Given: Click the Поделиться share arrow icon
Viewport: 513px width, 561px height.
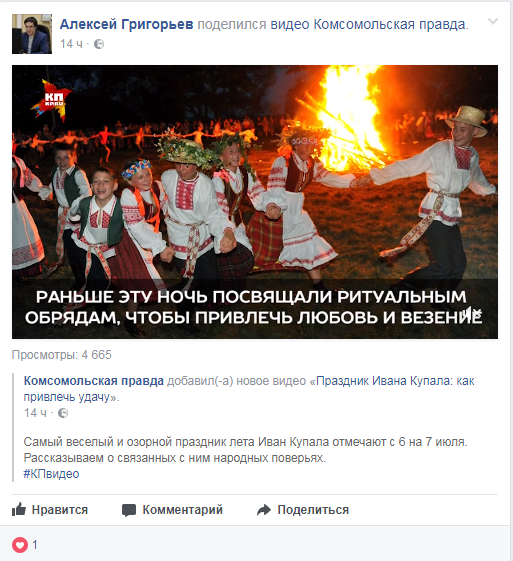Looking at the screenshot, I should click(x=264, y=510).
